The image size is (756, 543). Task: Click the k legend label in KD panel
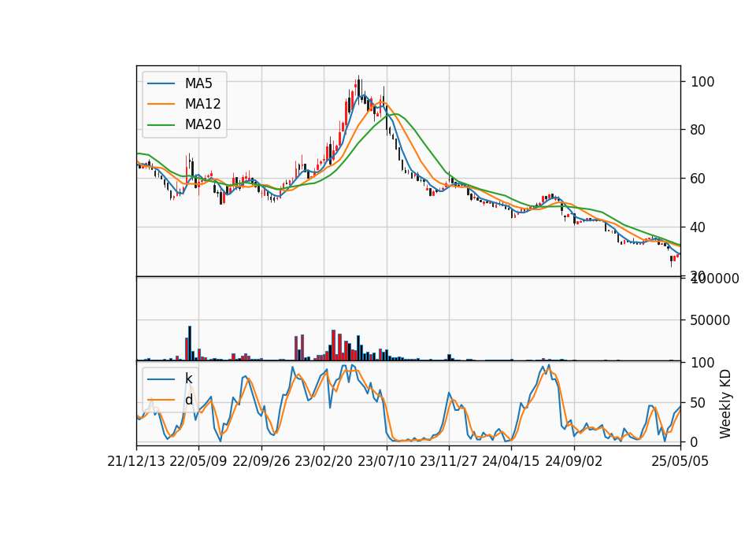188,379
